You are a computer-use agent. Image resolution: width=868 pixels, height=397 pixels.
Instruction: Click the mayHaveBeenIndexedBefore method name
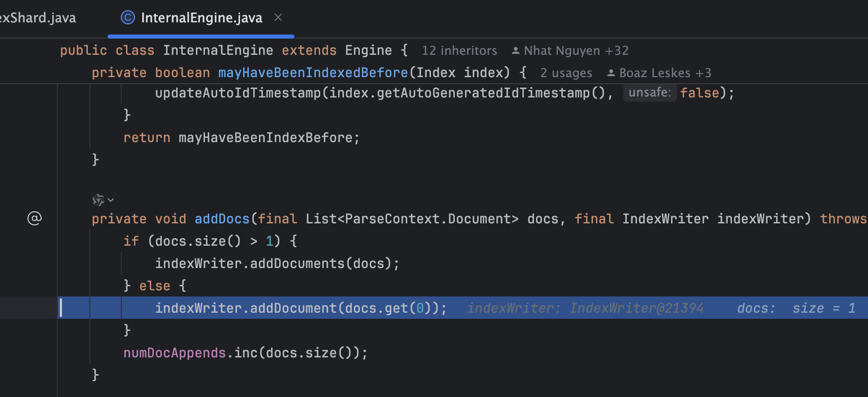(313, 73)
